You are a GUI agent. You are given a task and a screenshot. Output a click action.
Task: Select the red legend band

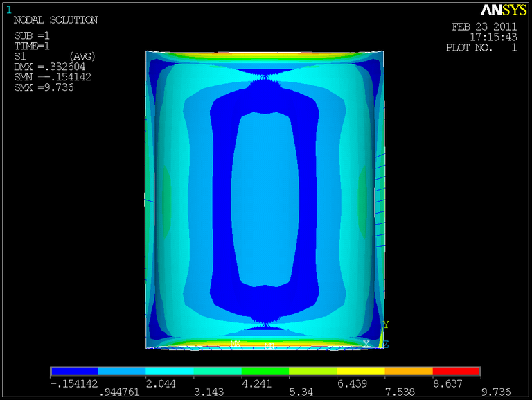click(456, 372)
